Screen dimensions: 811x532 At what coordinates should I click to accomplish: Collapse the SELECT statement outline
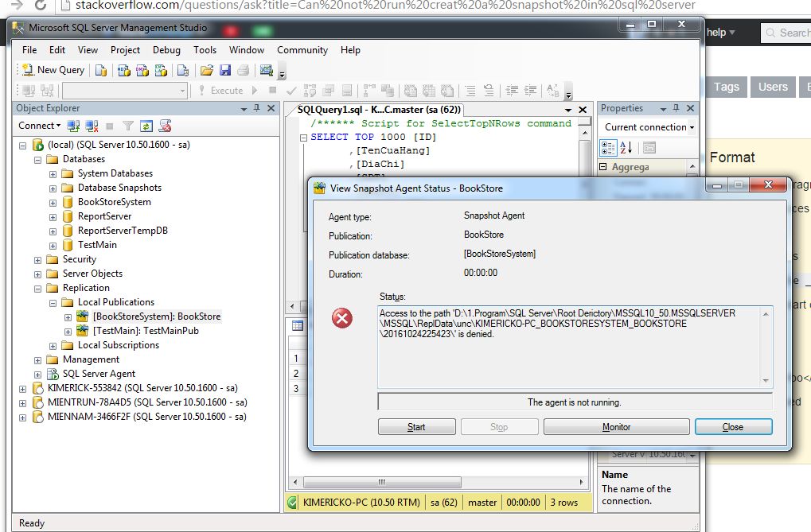click(304, 138)
